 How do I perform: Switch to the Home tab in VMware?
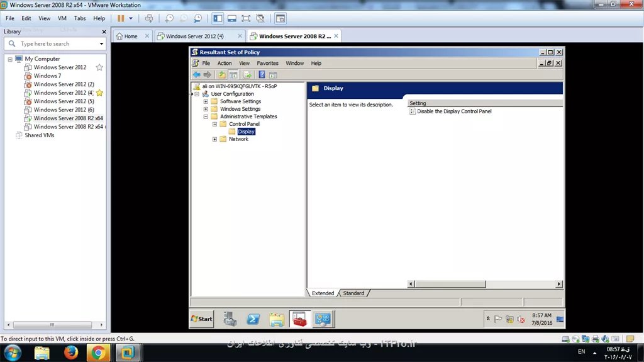point(131,37)
